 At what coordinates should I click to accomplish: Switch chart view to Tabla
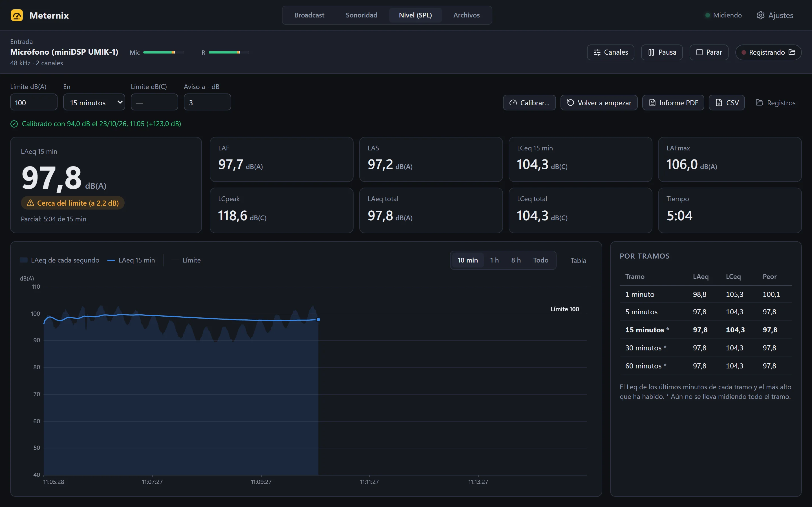(578, 261)
